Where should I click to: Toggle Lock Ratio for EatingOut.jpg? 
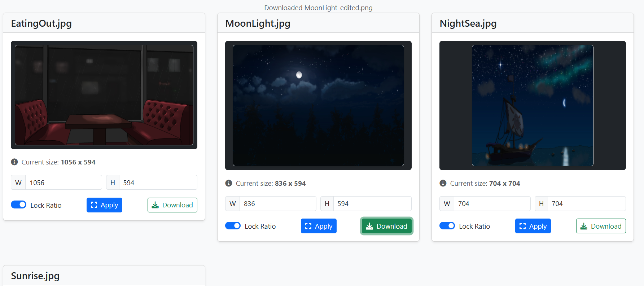pyautogui.click(x=19, y=204)
